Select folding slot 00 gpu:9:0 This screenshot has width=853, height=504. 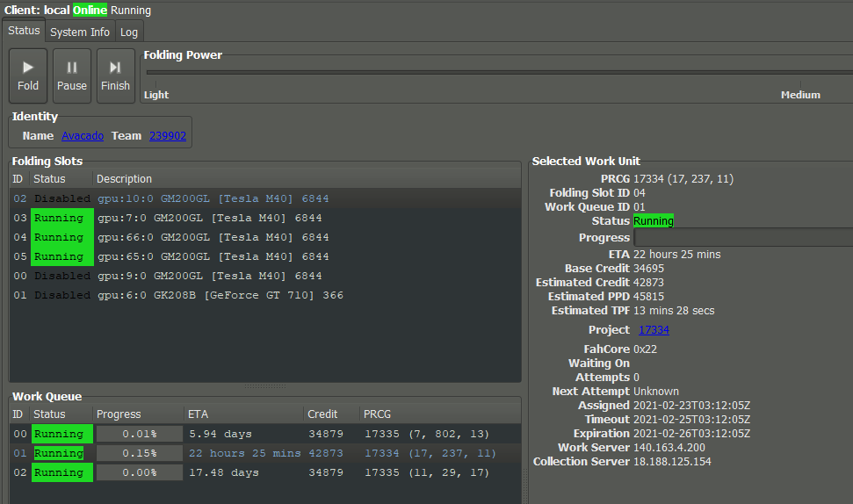[x=265, y=276]
